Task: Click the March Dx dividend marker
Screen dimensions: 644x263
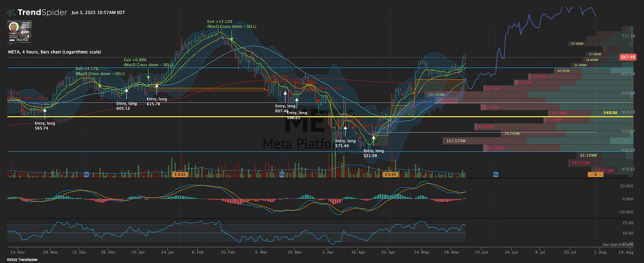Action: pyautogui.click(x=281, y=174)
